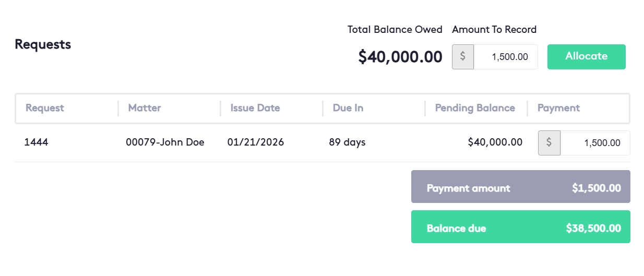644x276 pixels.
Task: Click the Due In column header
Action: [348, 108]
